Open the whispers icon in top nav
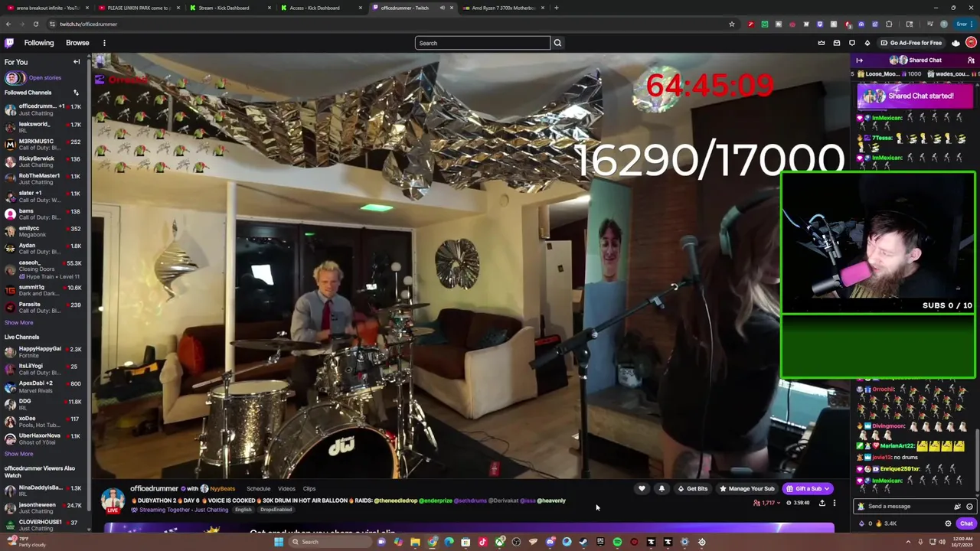 [852, 43]
